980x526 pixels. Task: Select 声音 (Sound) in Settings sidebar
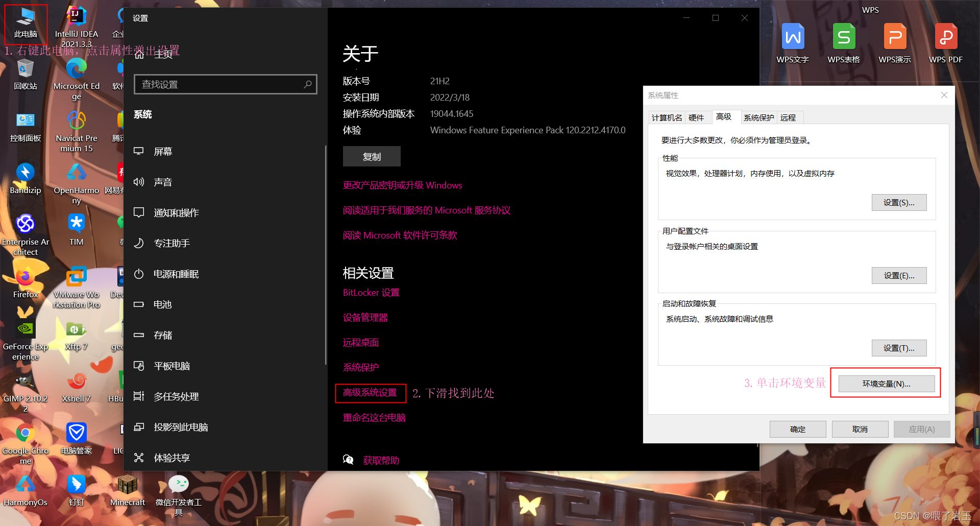[x=225, y=182]
